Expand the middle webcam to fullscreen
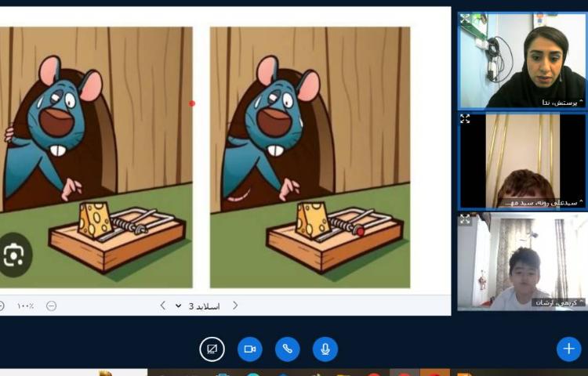 point(465,118)
